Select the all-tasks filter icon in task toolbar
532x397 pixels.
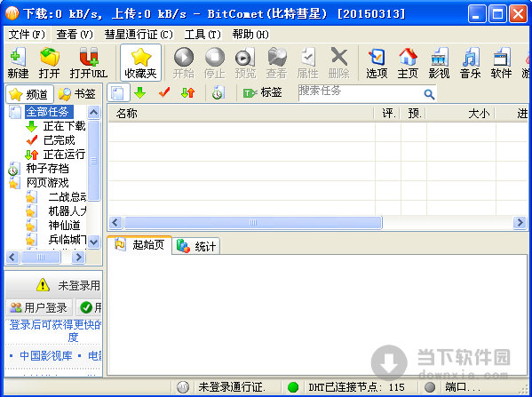pos(118,92)
